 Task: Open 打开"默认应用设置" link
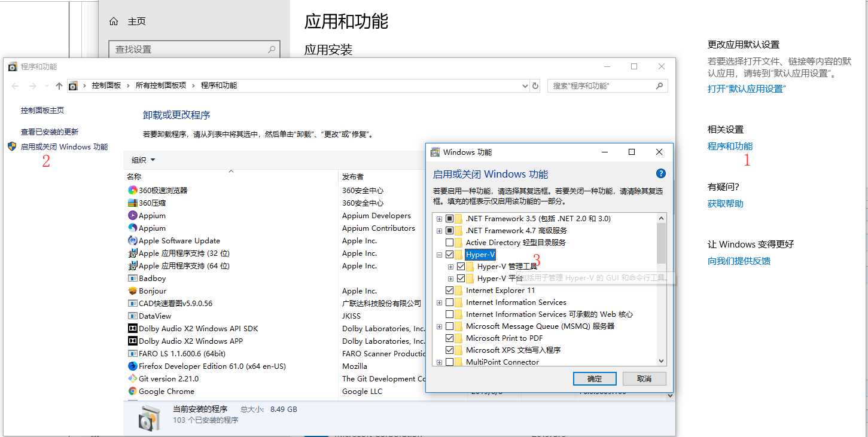[747, 88]
